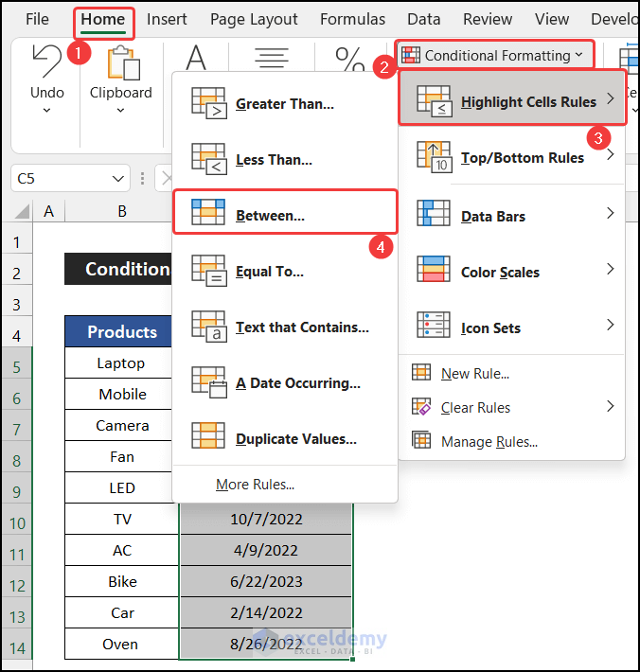Expand Color Scales submenu arrow
This screenshot has width=640, height=672.
pyautogui.click(x=611, y=269)
